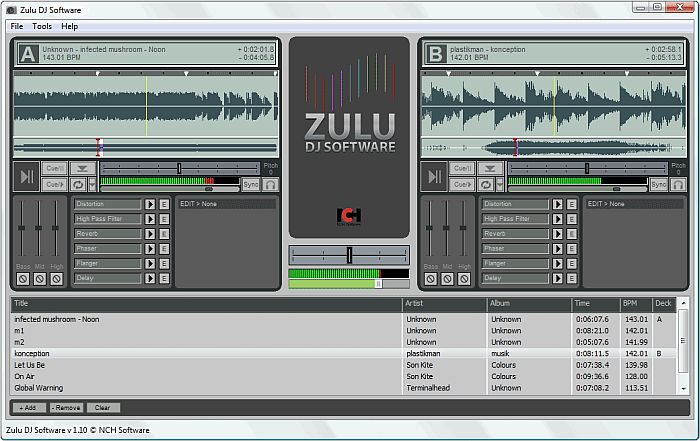Open the Tools menu
This screenshot has height=441, width=700.
(x=42, y=26)
